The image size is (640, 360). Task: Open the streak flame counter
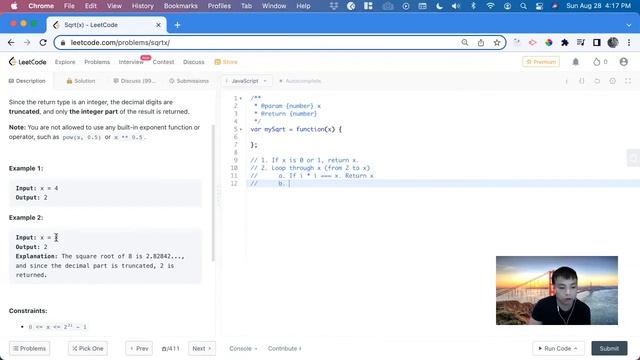click(x=600, y=62)
